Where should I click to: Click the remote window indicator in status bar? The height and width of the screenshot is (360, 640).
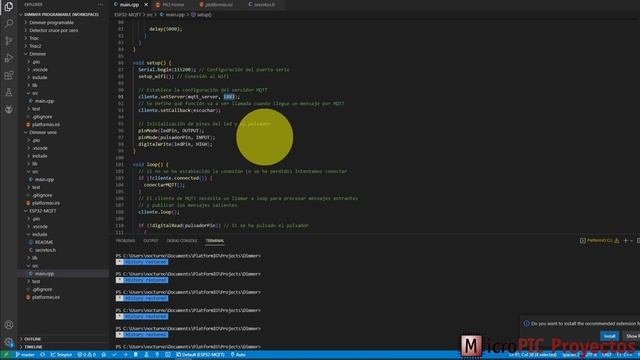(x=6, y=355)
